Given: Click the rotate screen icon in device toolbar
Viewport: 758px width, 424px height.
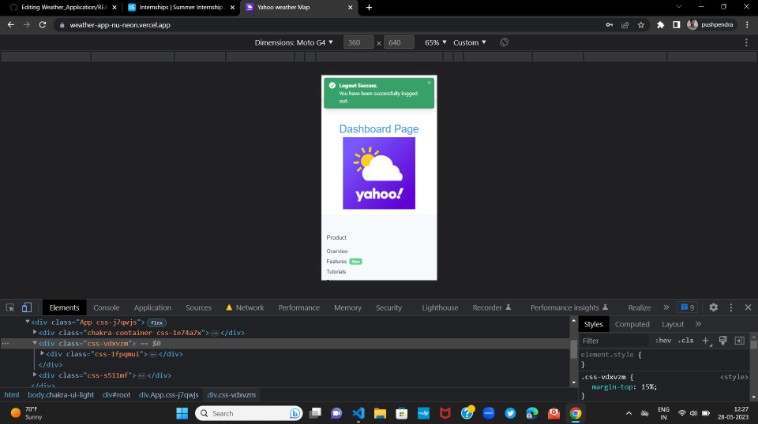Looking at the screenshot, I should [504, 43].
